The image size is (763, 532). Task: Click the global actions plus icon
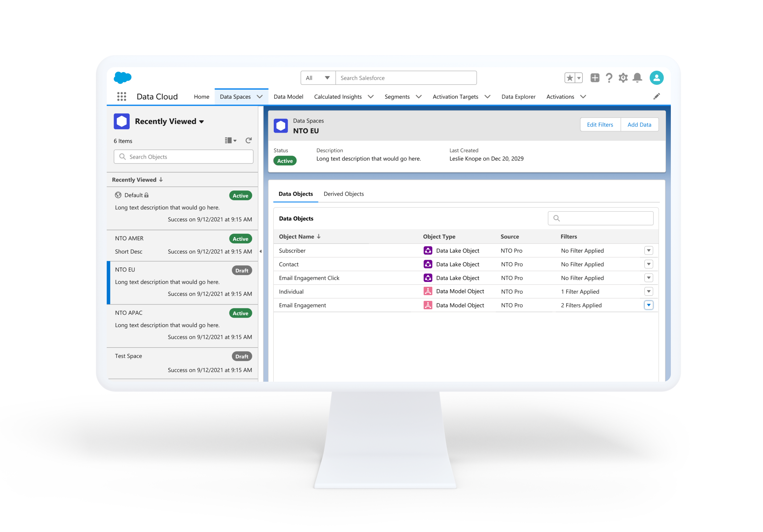point(595,78)
